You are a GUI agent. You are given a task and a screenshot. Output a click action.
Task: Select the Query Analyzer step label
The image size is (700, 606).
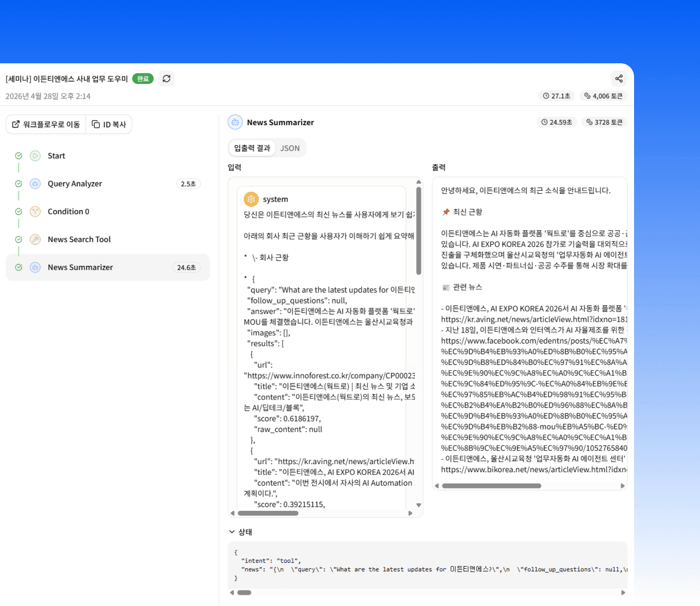(75, 184)
